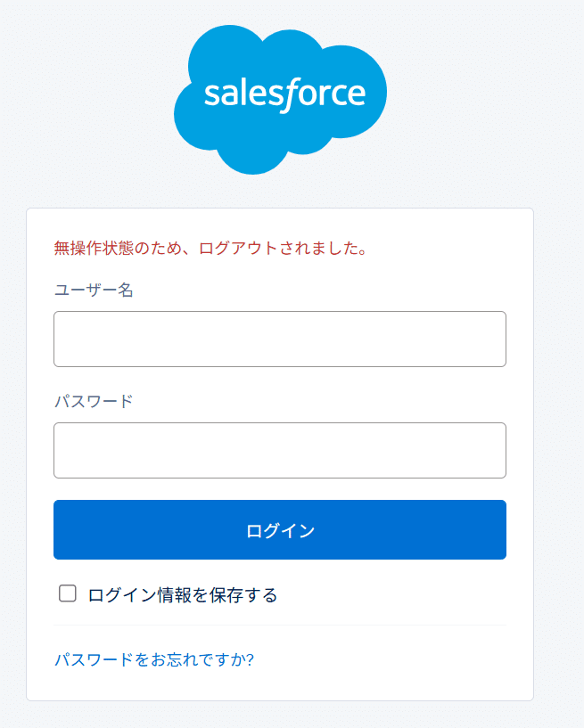The width and height of the screenshot is (584, 728).
Task: Click the white ログイン text on the button
Action: pos(280,531)
